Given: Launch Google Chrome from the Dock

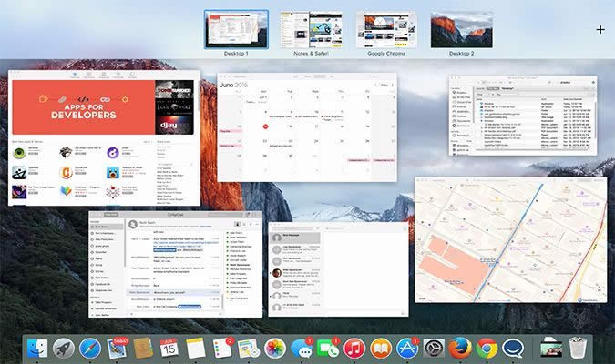Looking at the screenshot, I should tap(487, 348).
